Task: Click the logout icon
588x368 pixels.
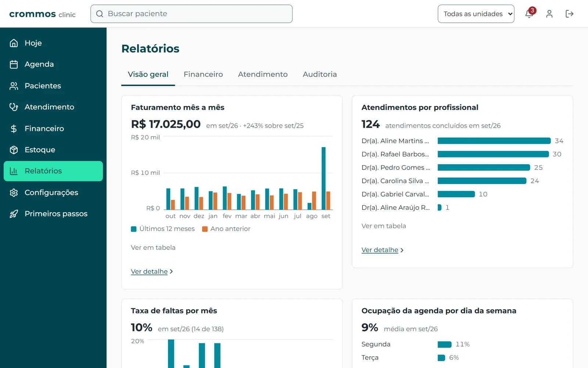Action: [x=569, y=14]
